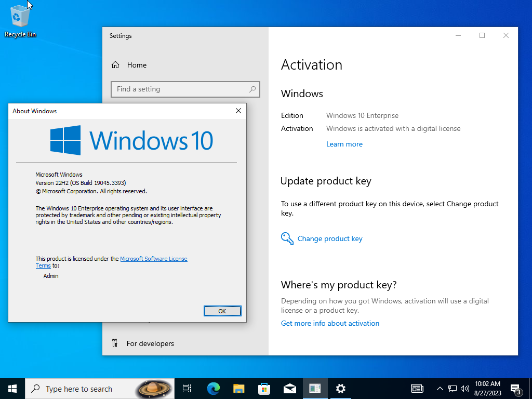Minimize the Settings window
The height and width of the screenshot is (399, 532).
[458, 35]
